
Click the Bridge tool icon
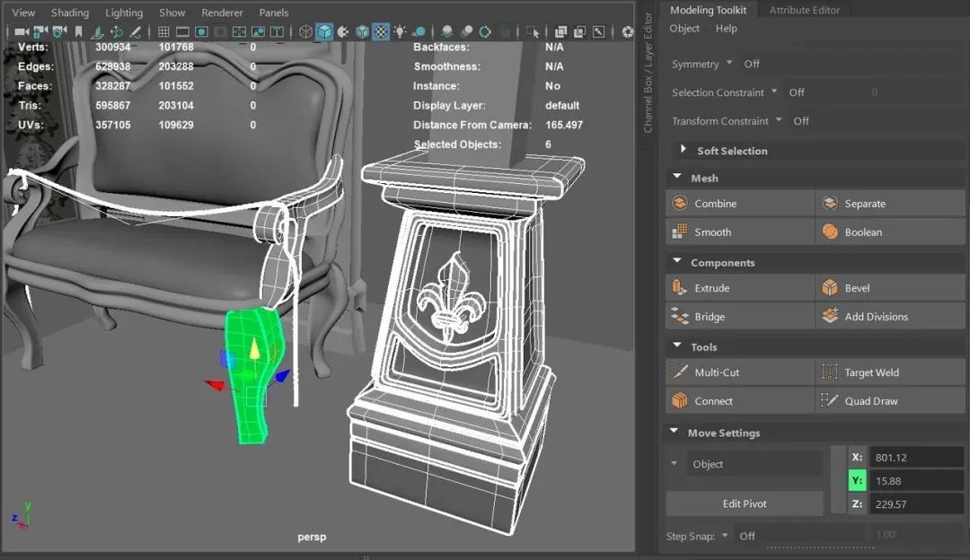(x=679, y=317)
